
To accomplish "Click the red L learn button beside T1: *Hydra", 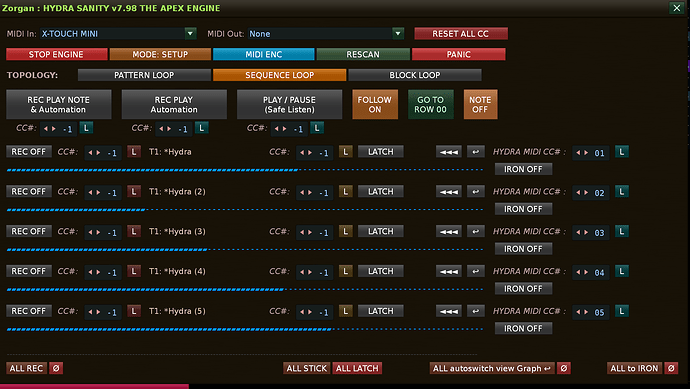I will tap(134, 152).
